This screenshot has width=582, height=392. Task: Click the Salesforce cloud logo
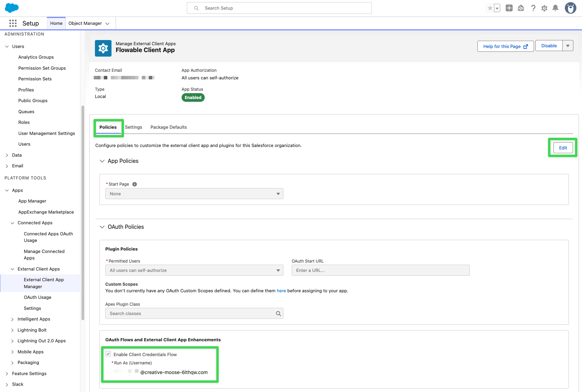pos(11,8)
